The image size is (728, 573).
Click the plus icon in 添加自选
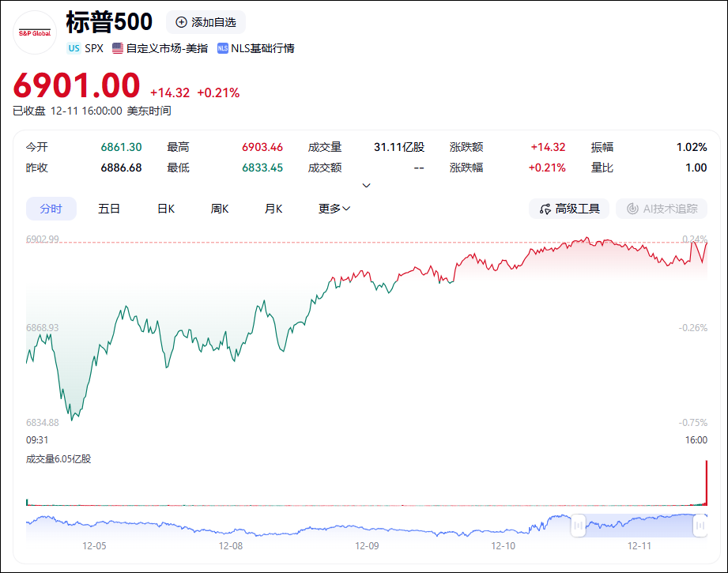181,22
